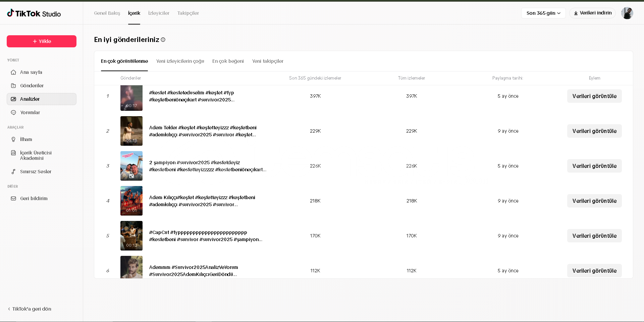Open Gönderiler from the sidebar
This screenshot has width=644, height=322.
click(32, 86)
